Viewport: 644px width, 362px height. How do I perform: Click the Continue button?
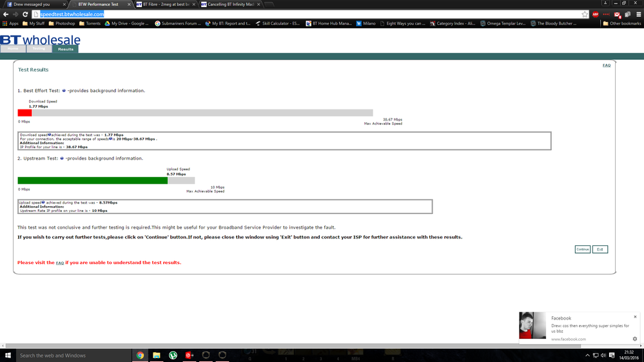point(582,249)
